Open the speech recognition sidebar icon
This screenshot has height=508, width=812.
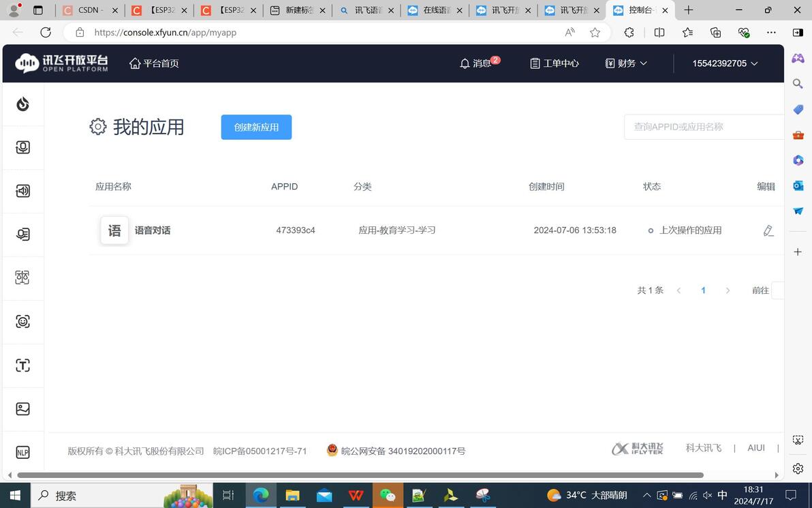point(22,148)
